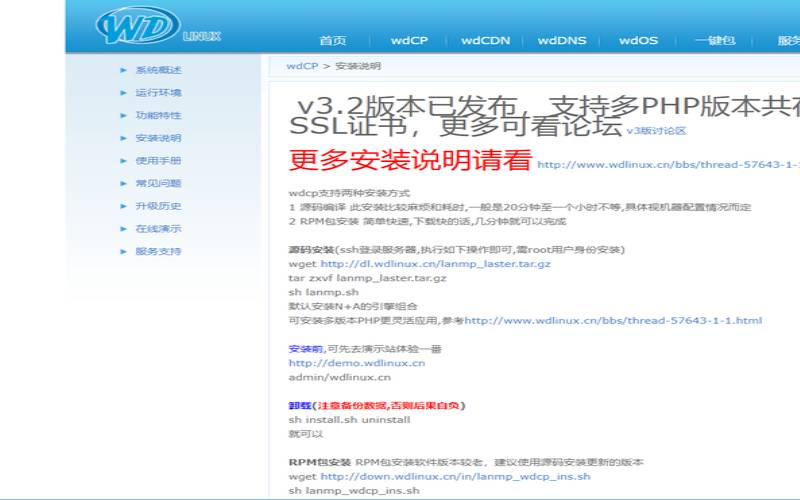Open 升级历史 in the sidebar
The image size is (800, 500).
(158, 206)
